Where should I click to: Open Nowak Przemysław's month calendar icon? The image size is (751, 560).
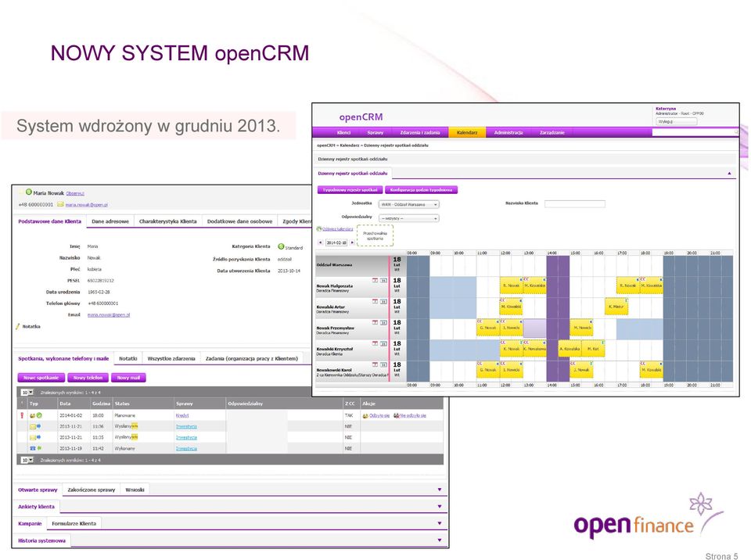383,322
